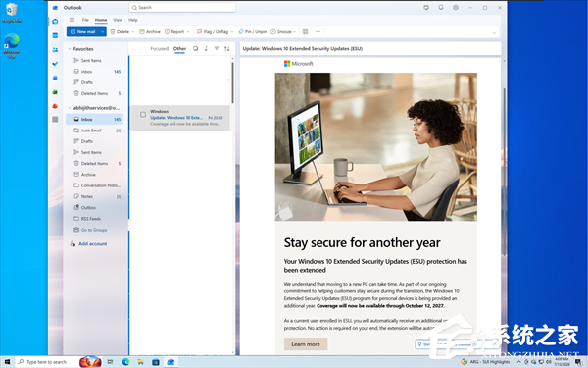Viewport: 588px width, 368px height.
Task: Open the Go to Groups link
Action: [x=94, y=230]
